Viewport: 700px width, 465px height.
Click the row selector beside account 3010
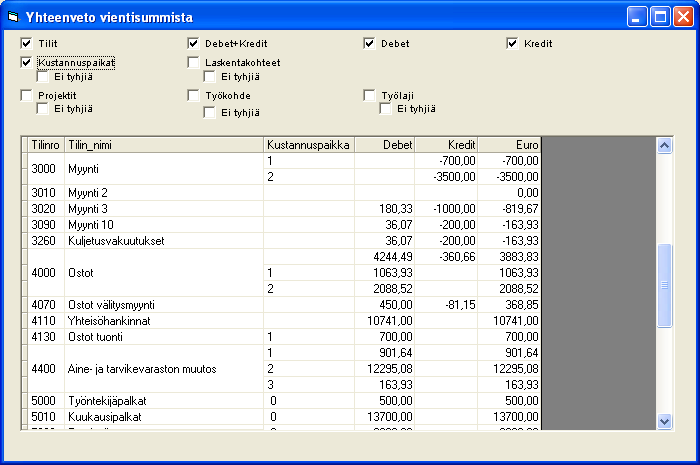[x=25, y=193]
